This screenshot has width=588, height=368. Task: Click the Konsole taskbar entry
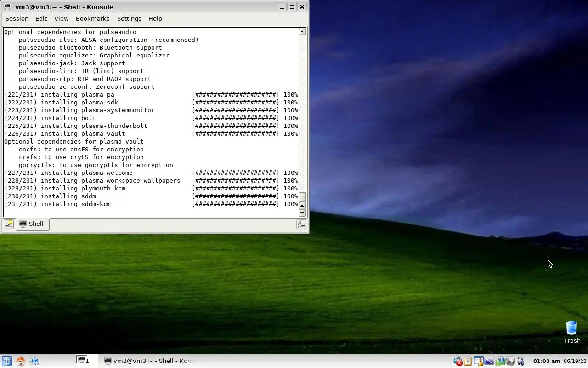pos(148,361)
